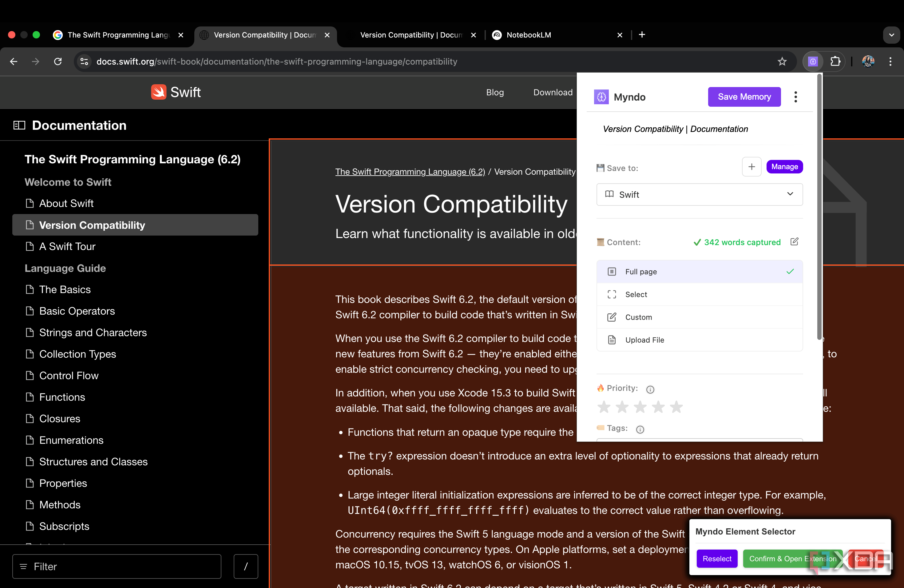Open the user profile avatar
Image resolution: width=904 pixels, height=588 pixels.
click(868, 62)
